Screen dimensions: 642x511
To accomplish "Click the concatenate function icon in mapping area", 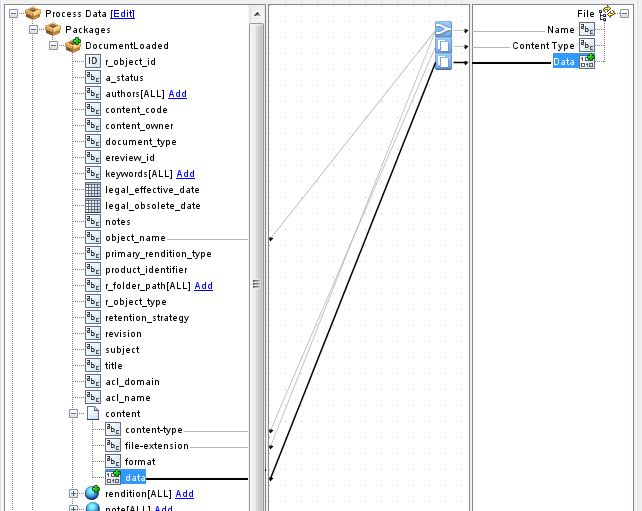I will click(x=443, y=29).
